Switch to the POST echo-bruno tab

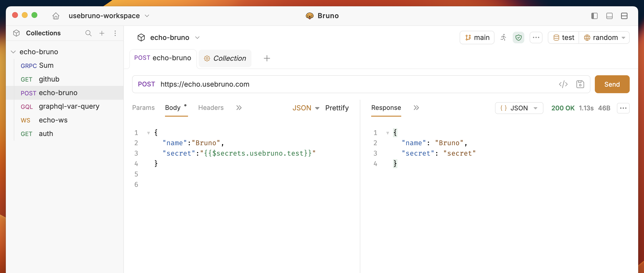pyautogui.click(x=163, y=58)
